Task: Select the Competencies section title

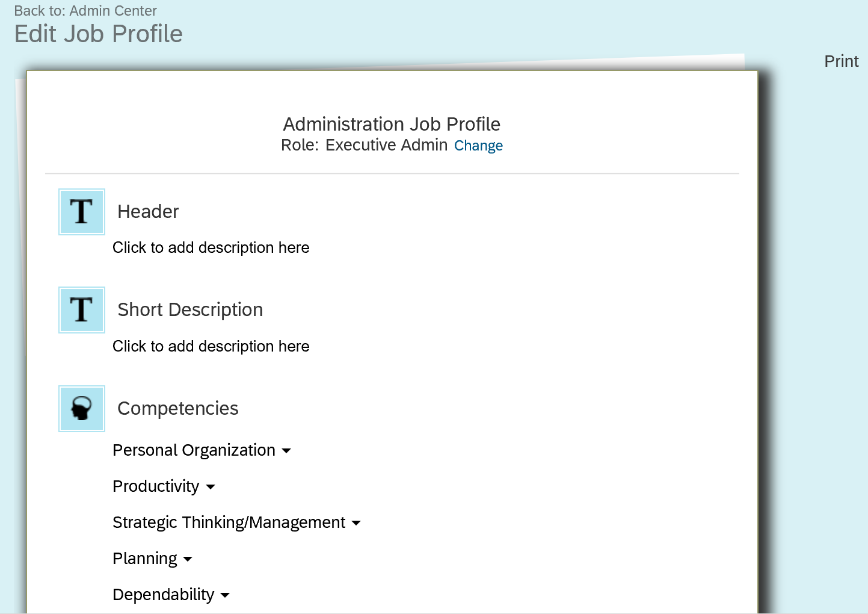Action: pos(178,408)
